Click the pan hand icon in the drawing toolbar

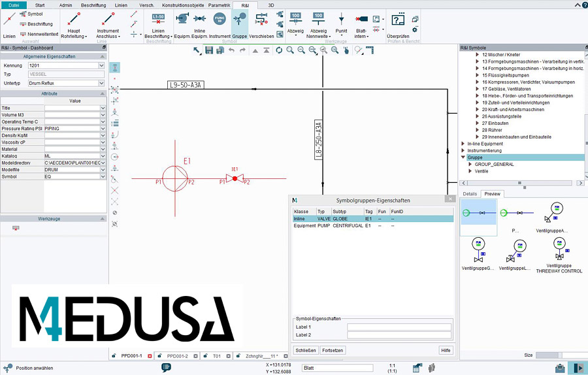[346, 50]
